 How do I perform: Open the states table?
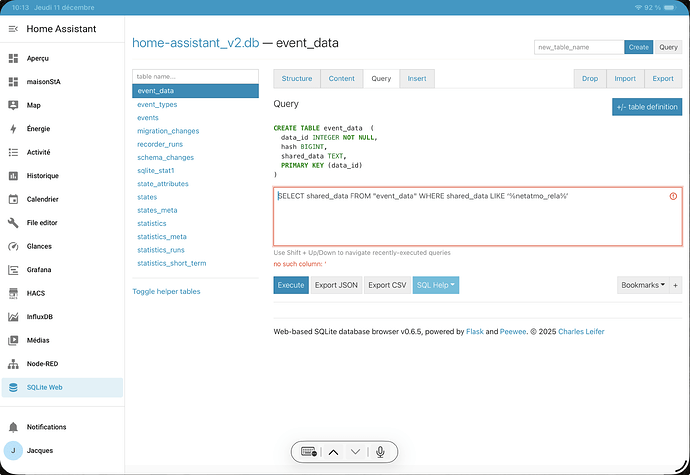tap(147, 197)
